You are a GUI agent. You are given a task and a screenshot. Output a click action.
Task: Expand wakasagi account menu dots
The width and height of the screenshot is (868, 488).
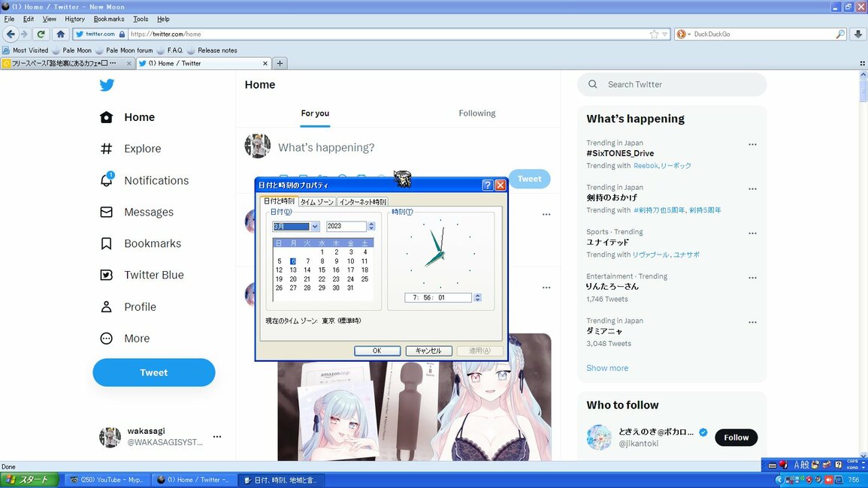coord(217,437)
